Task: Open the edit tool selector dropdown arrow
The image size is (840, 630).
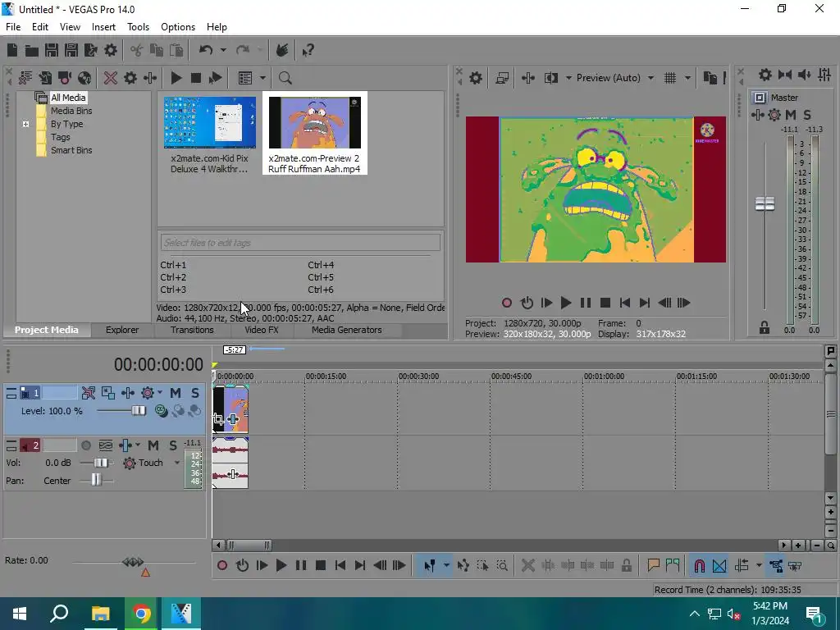Action: pos(446,566)
